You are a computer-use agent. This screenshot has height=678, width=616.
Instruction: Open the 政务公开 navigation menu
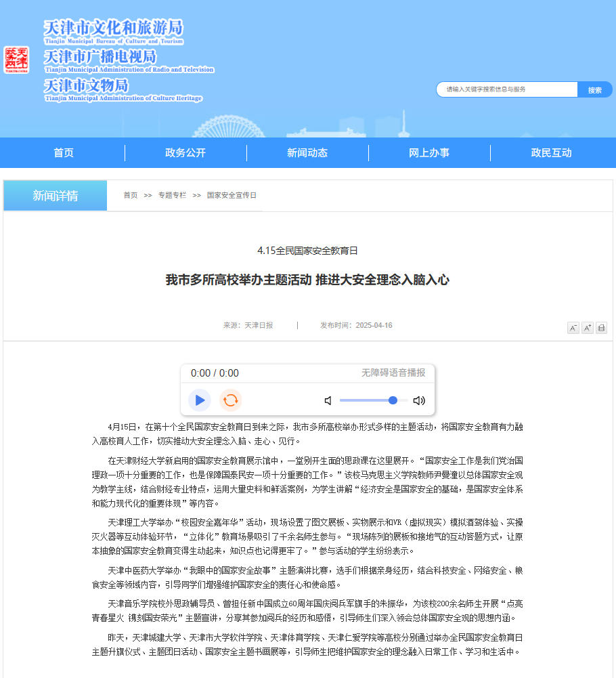tap(185, 153)
